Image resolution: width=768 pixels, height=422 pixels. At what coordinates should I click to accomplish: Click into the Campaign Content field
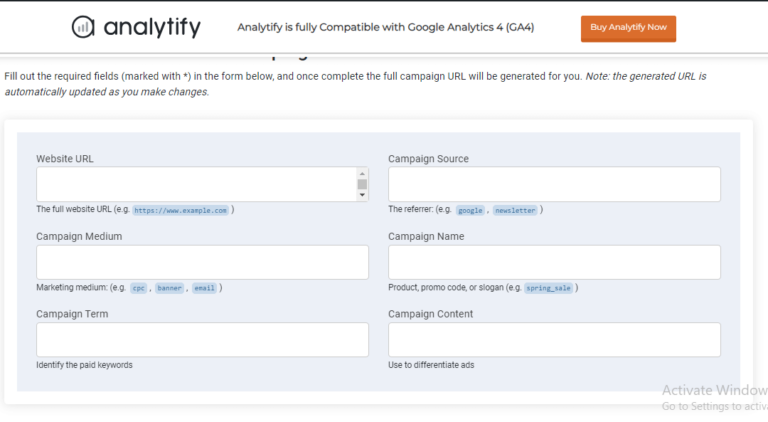coord(554,340)
